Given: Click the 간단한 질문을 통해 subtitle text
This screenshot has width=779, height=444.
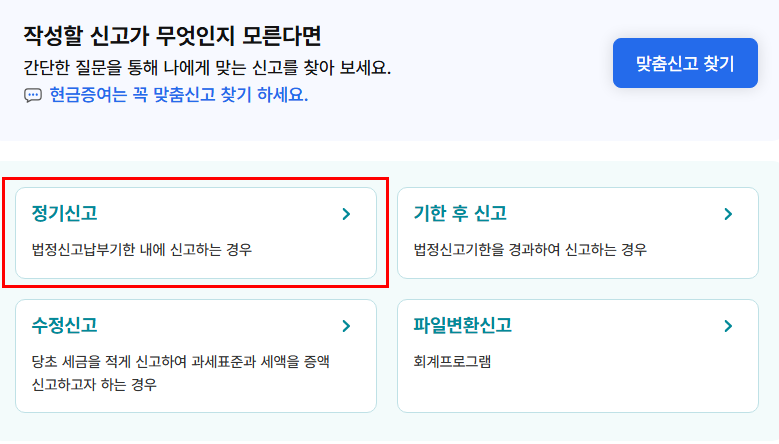Looking at the screenshot, I should 207,68.
